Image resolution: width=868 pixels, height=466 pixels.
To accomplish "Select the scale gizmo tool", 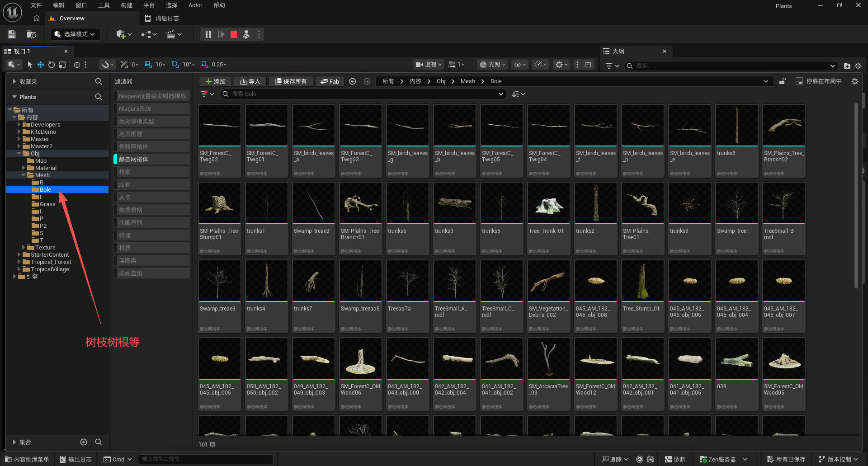I will click(x=62, y=65).
